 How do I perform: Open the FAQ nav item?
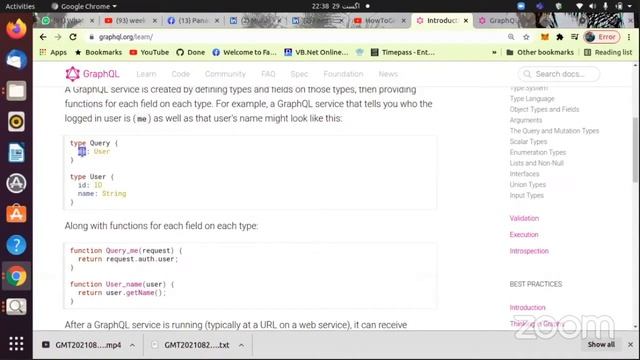(268, 74)
